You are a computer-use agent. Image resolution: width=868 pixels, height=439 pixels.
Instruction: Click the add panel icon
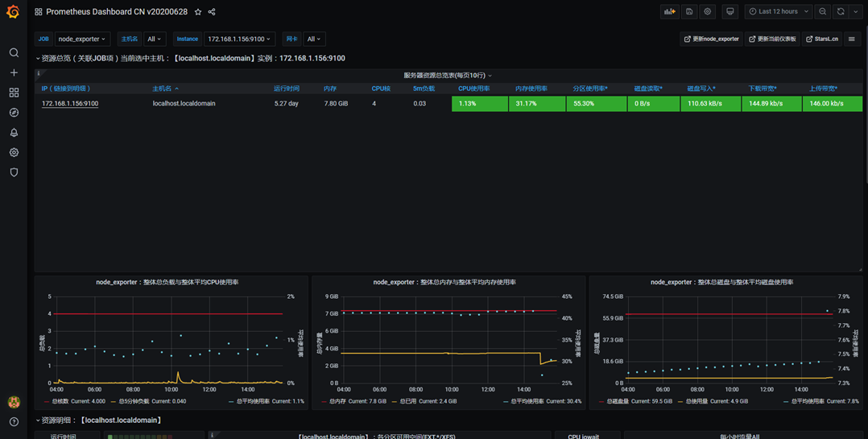pos(670,11)
